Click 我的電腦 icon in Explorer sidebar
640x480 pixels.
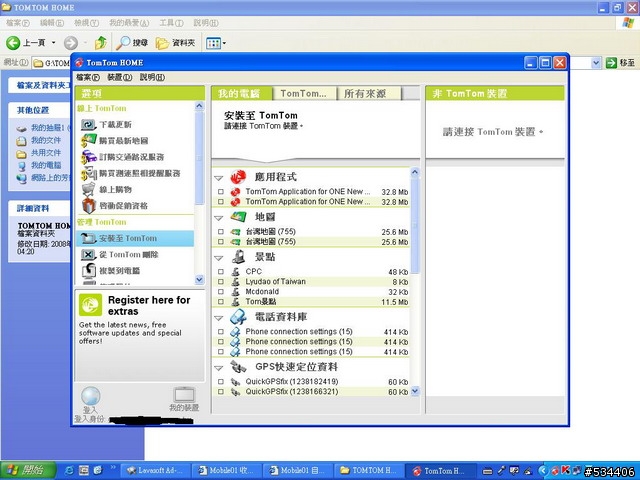pos(22,166)
